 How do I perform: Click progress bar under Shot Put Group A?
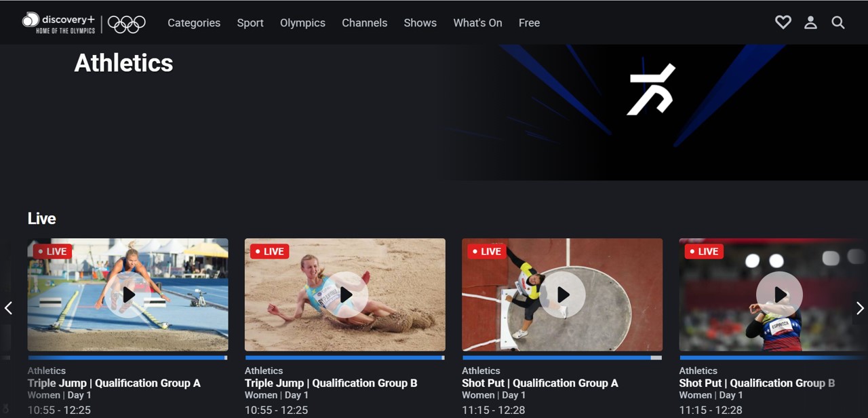click(x=562, y=358)
